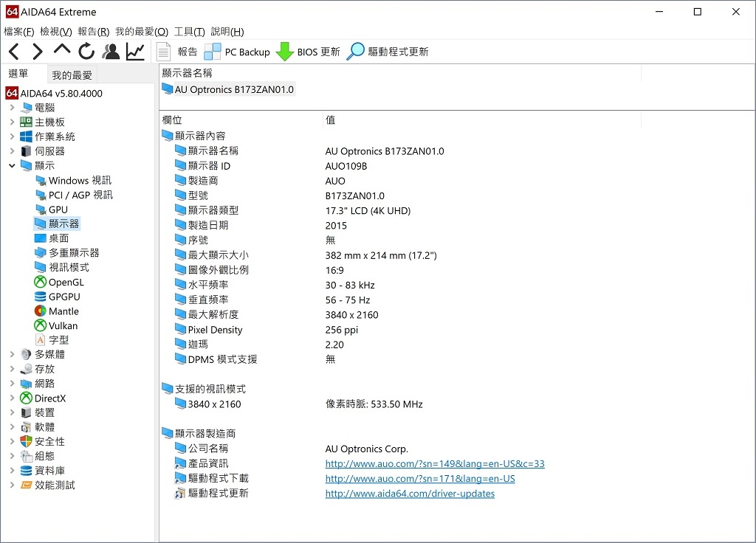The width and height of the screenshot is (756, 543).
Task: Open the 報告(R) menu
Action: [94, 32]
